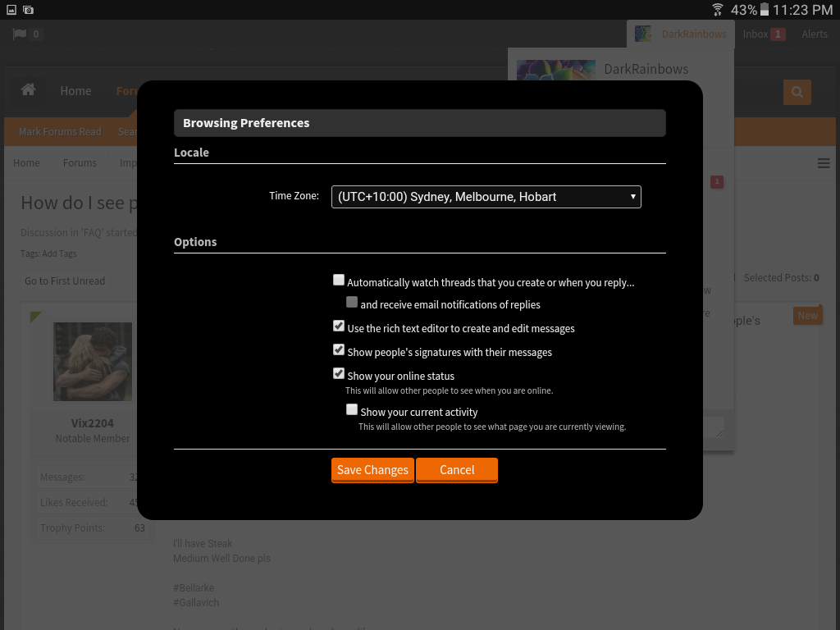Screen dimensions: 840x630
Task: Click Vix2204 username link
Action: 92,423
